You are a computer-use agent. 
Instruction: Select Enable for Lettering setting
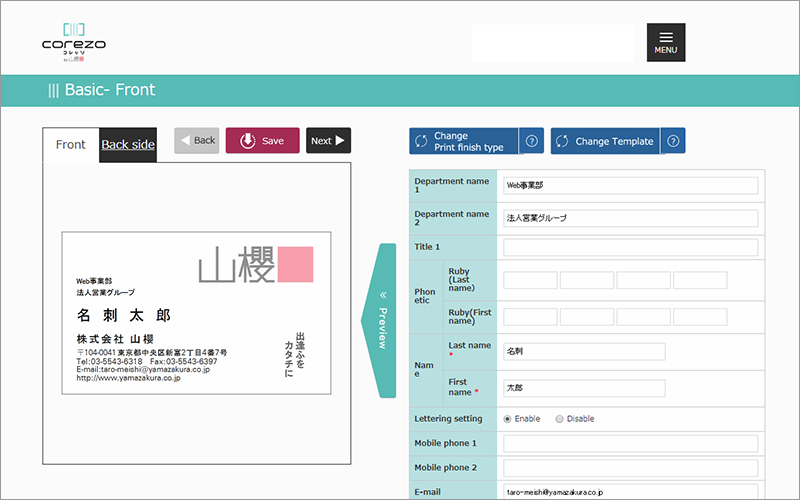pyautogui.click(x=508, y=419)
